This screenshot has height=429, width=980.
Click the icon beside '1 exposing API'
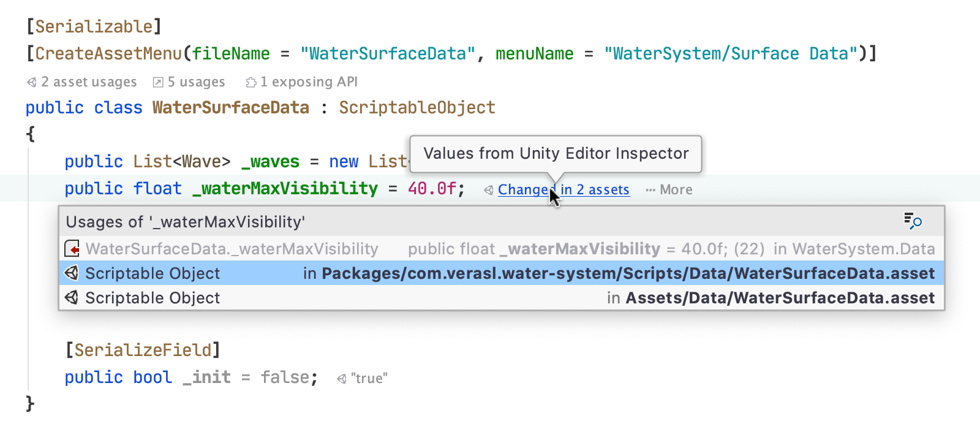pos(251,82)
